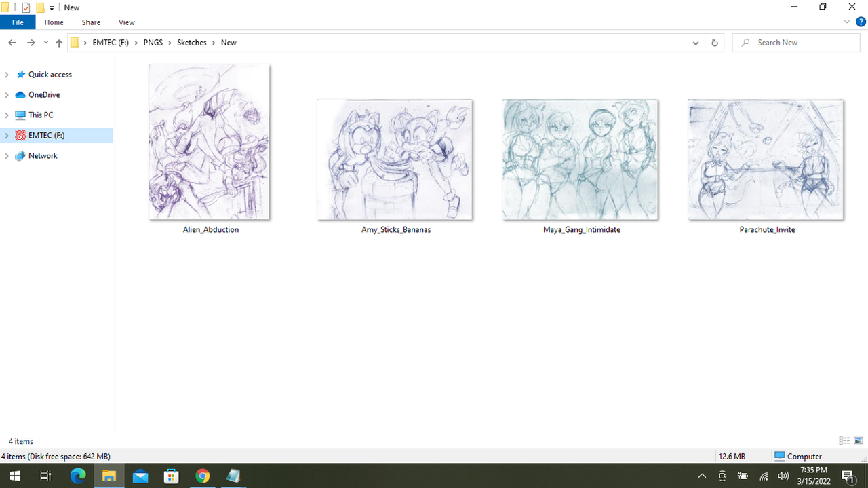
Task: Open the Windows Start menu
Action: pyautogui.click(x=15, y=476)
